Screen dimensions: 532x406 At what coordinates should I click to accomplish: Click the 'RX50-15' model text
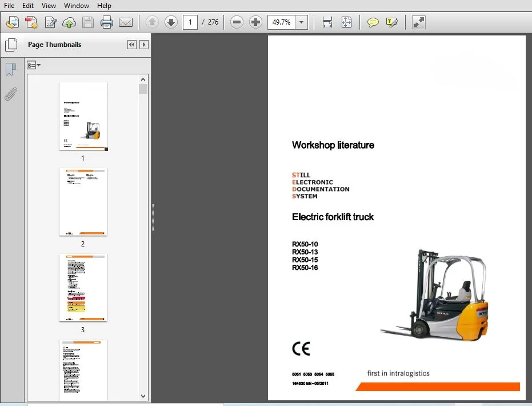[x=305, y=260]
